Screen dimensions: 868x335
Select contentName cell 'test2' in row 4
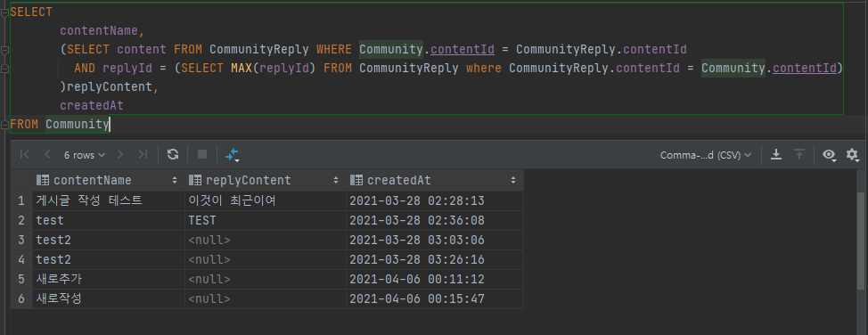(109, 259)
